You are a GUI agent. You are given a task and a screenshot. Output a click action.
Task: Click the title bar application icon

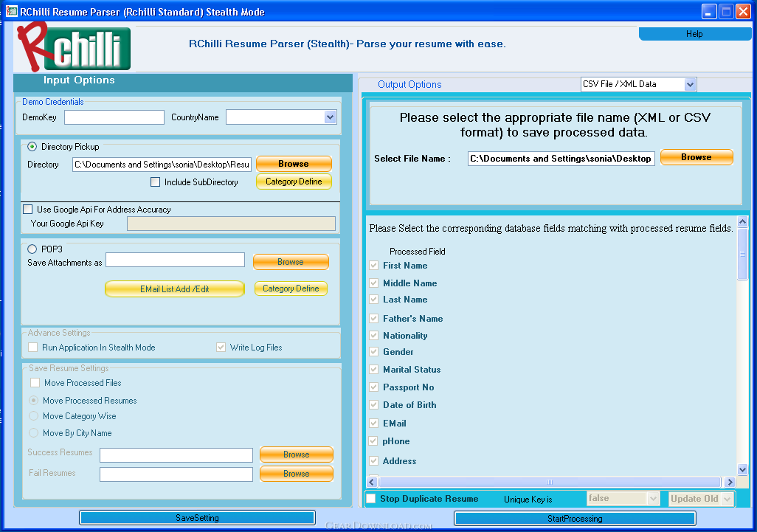12,11
